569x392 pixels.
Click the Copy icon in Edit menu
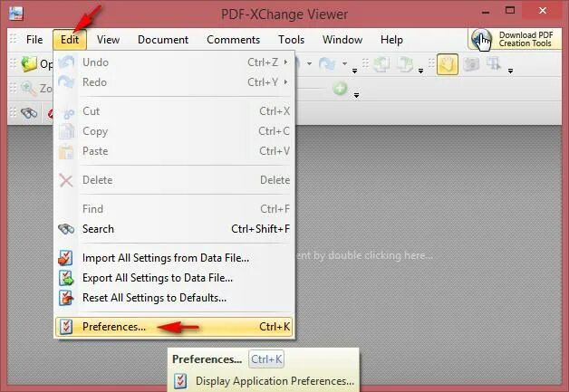click(66, 131)
